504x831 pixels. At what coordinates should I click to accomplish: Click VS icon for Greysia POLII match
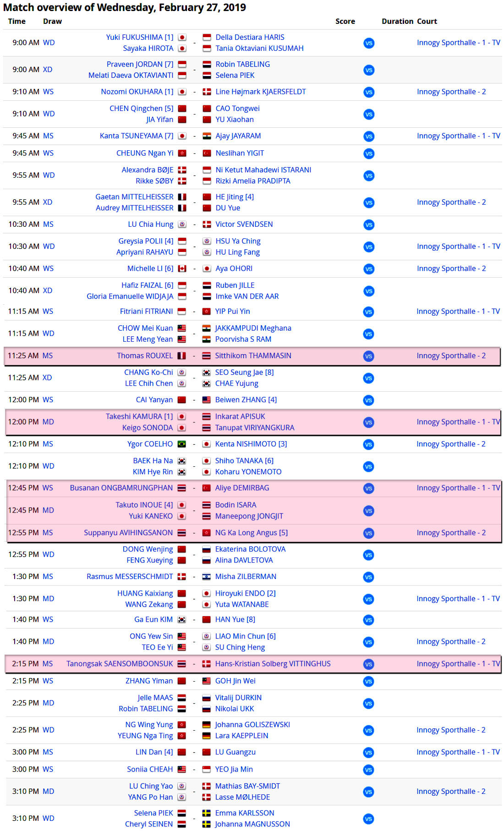tap(369, 246)
